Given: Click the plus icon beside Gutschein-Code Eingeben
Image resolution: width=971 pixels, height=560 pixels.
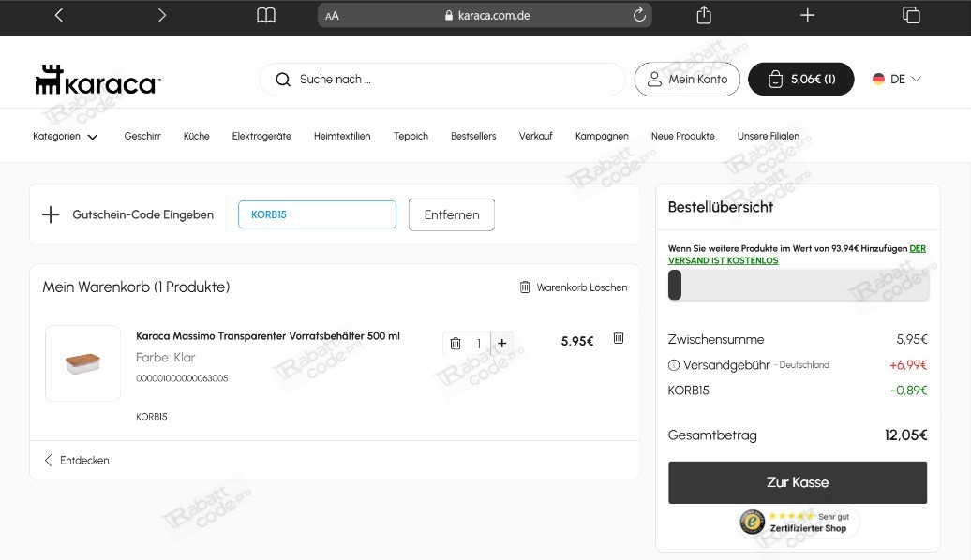Looking at the screenshot, I should pyautogui.click(x=51, y=214).
